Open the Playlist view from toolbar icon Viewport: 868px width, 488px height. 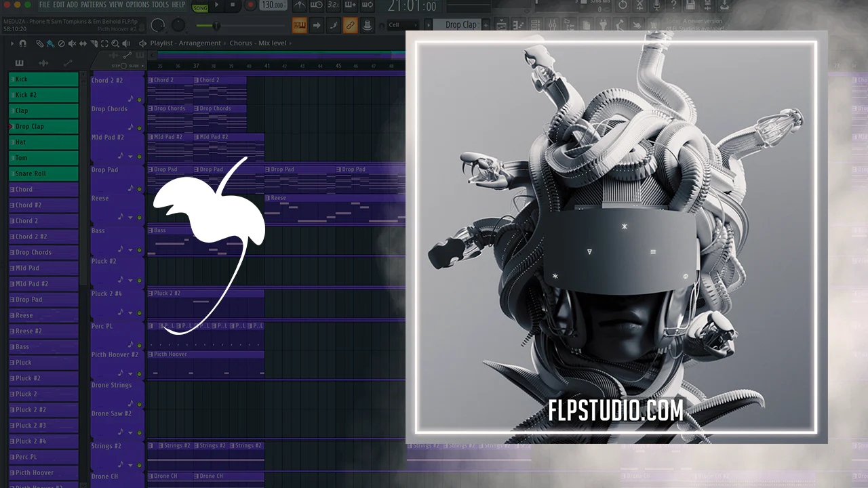pyautogui.click(x=500, y=25)
